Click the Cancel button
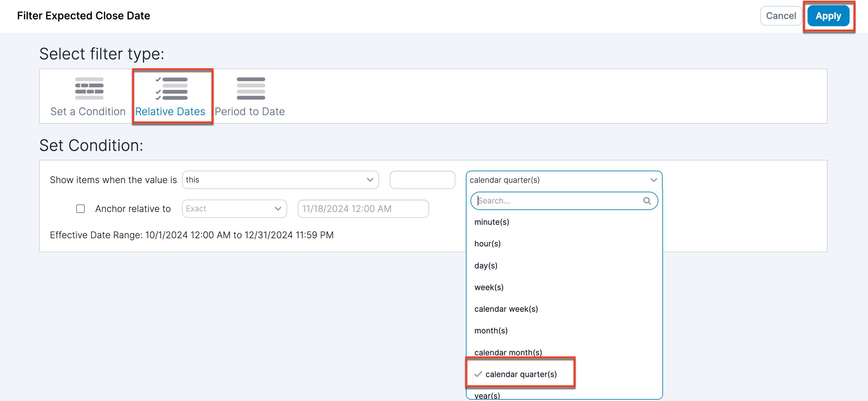The height and width of the screenshot is (401, 868). pos(780,16)
